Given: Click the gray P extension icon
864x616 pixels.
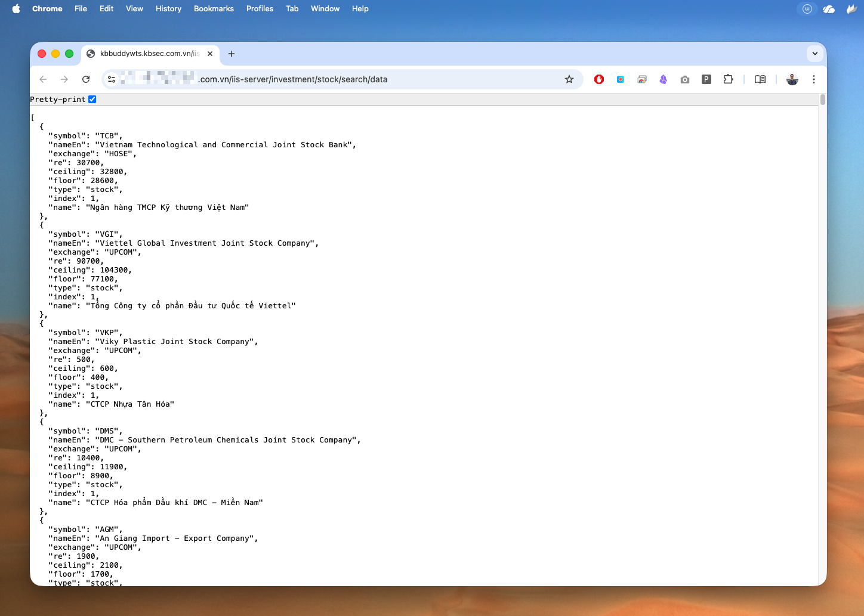Looking at the screenshot, I should point(706,79).
